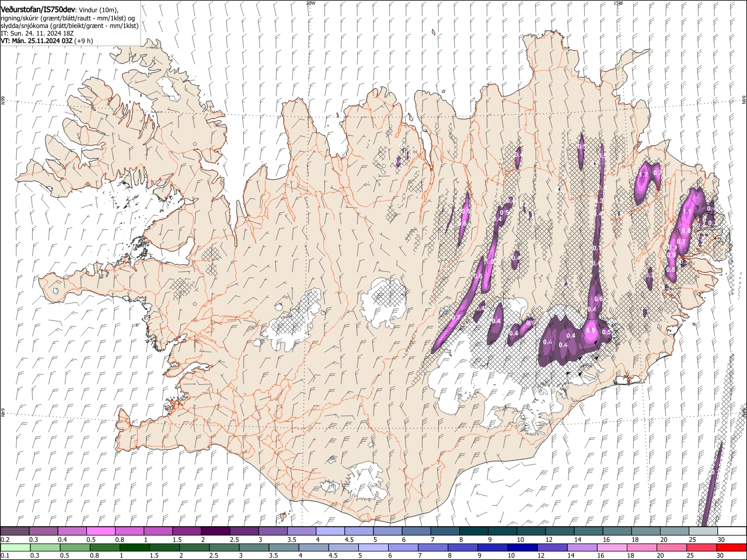Pick the bright red rain swatch above 30
The image size is (747, 560).
click(x=732, y=547)
